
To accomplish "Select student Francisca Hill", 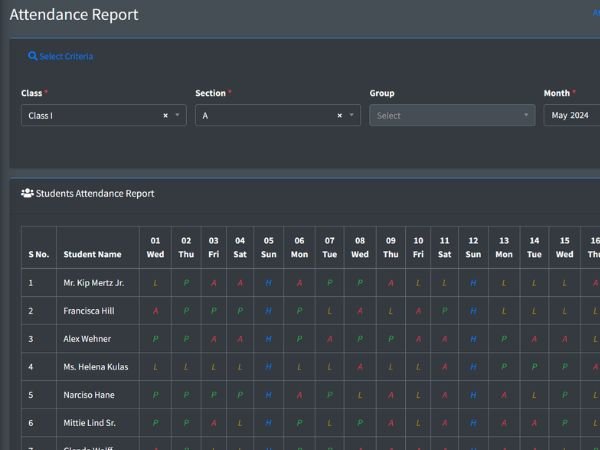I will coord(89,311).
